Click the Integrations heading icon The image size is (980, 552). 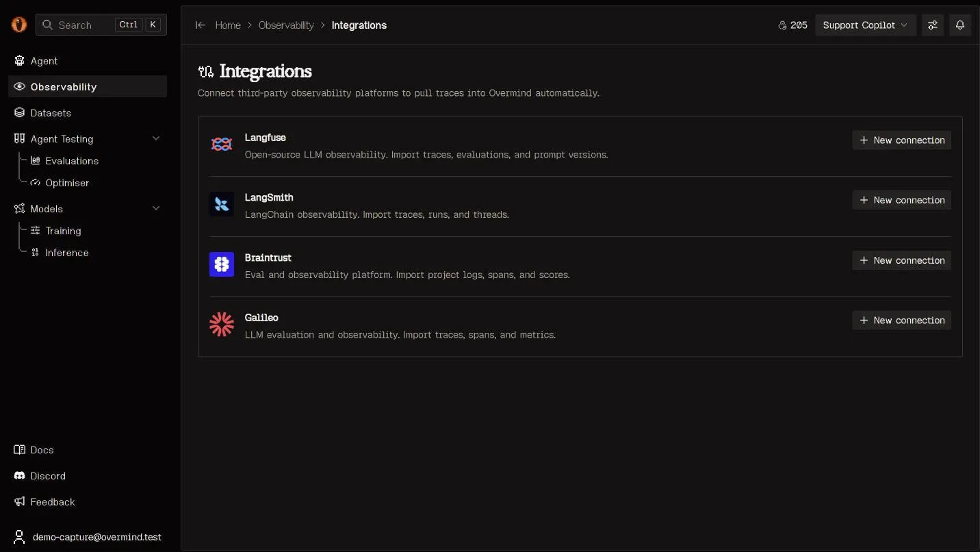206,71
